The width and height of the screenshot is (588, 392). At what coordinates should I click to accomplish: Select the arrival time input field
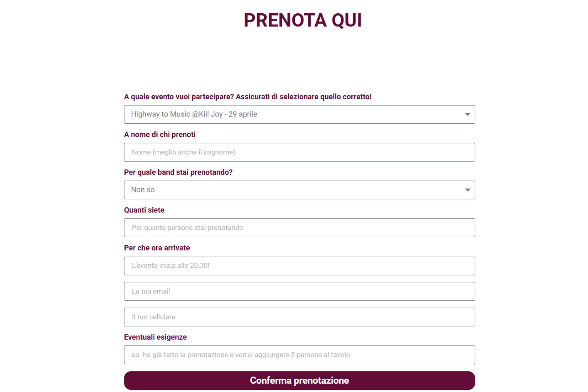pyautogui.click(x=299, y=266)
